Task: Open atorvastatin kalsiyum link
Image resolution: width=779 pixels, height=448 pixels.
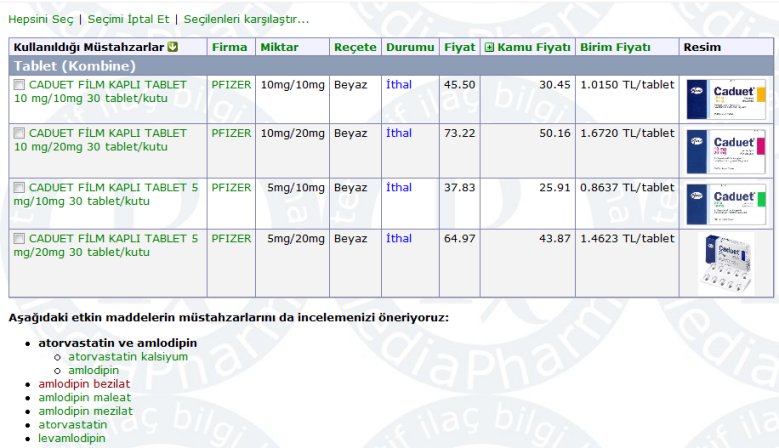Action: (128, 356)
